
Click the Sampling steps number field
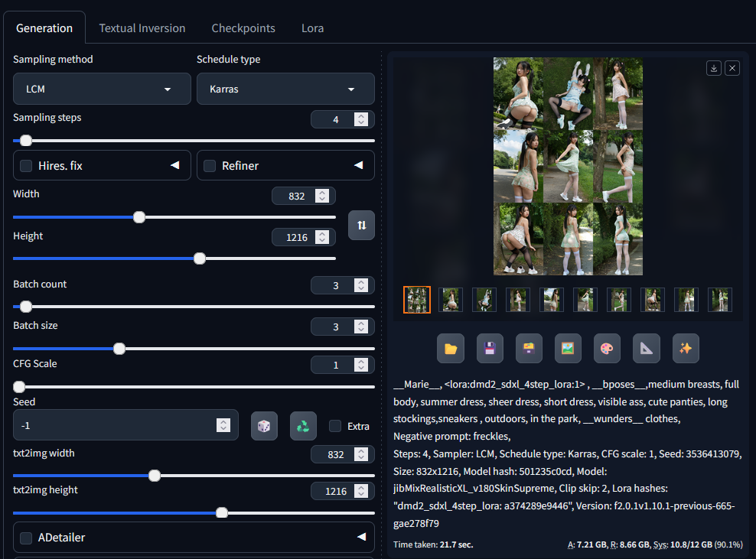point(342,119)
